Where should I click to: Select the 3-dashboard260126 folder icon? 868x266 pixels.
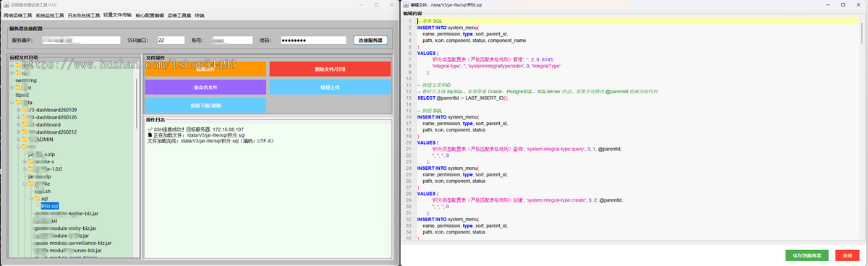[x=25, y=117]
